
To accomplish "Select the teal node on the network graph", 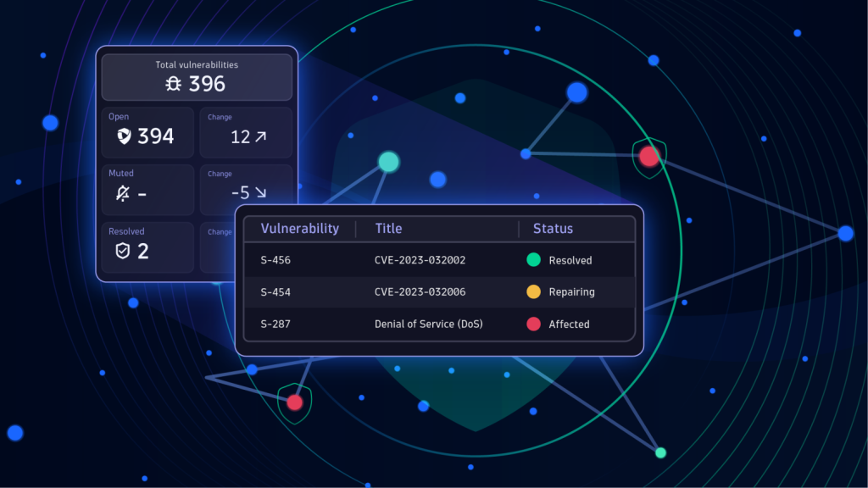I will (388, 160).
